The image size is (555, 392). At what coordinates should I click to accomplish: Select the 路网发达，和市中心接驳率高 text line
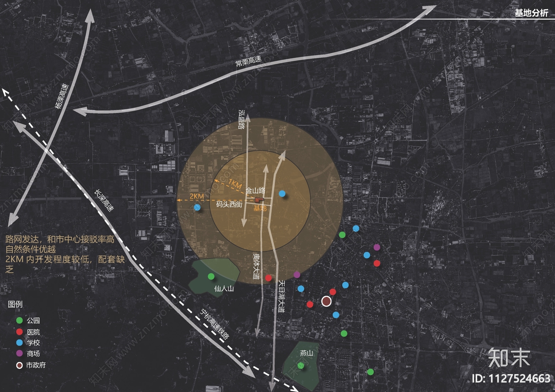pos(60,239)
